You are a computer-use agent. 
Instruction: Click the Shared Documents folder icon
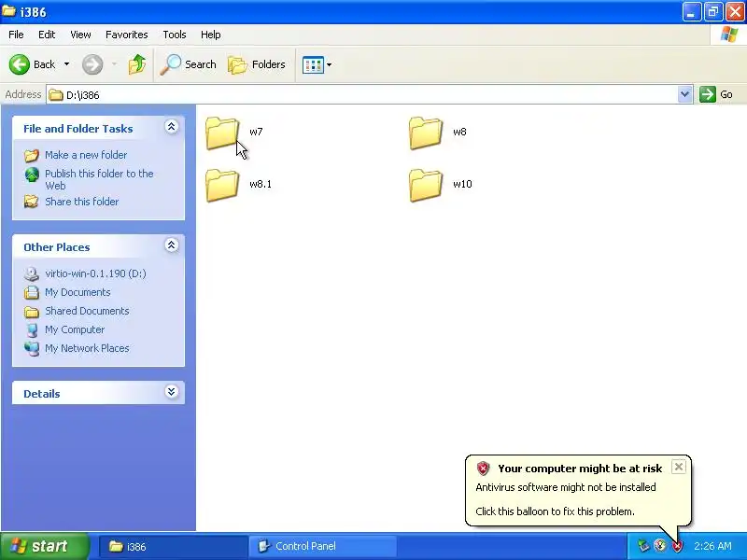32,312
